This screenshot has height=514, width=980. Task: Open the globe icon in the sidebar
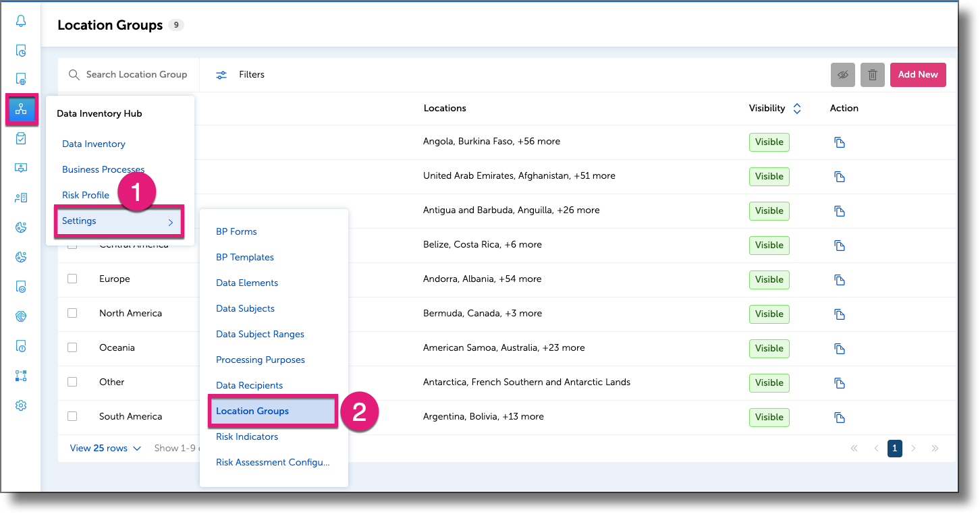click(x=21, y=316)
